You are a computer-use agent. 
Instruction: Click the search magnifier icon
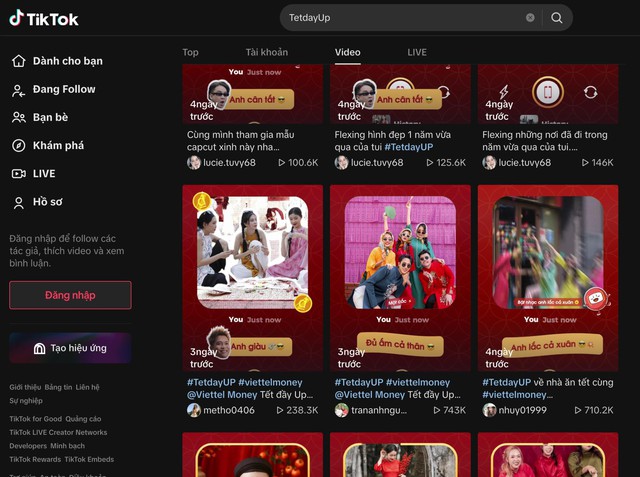point(557,18)
